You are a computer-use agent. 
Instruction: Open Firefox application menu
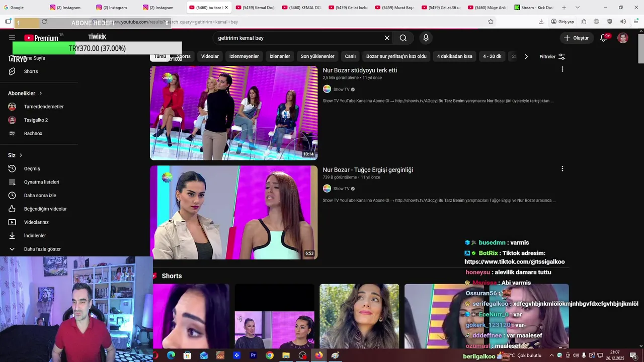636,22
